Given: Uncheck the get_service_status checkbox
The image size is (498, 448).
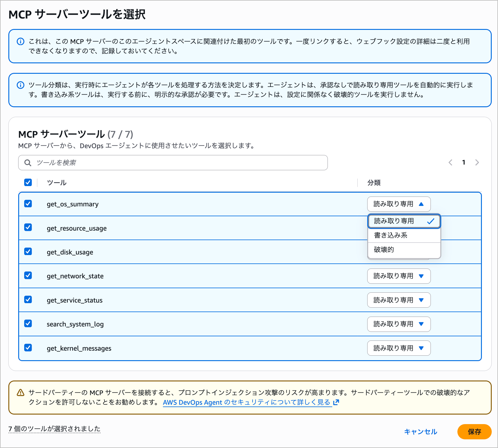Looking at the screenshot, I should [28, 300].
